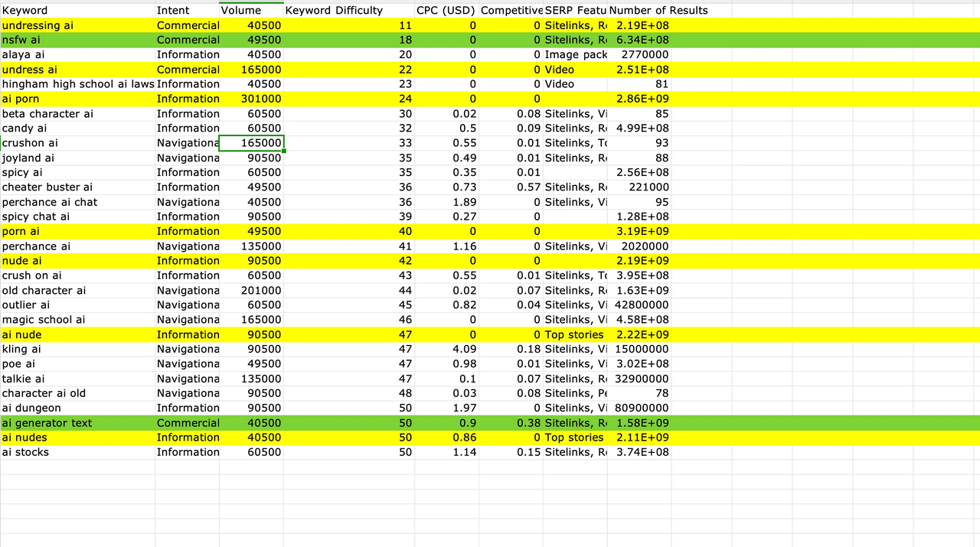This screenshot has height=547, width=980.
Task: Click the 42800000 results cell
Action: pos(639,305)
